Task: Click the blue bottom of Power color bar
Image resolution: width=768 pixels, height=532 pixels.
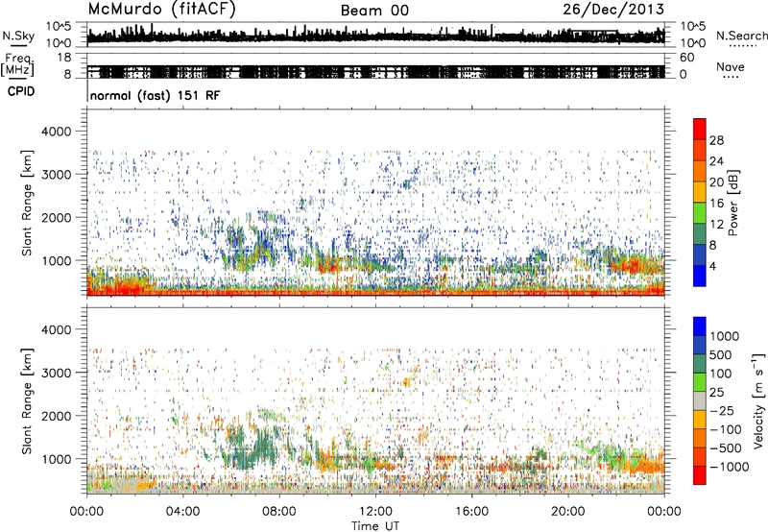Action: pos(700,276)
